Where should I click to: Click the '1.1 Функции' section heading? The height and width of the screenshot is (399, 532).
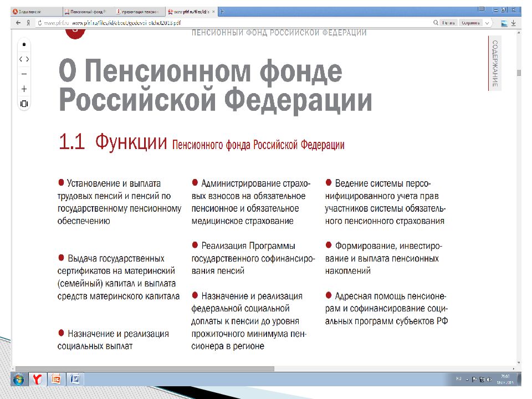113,141
